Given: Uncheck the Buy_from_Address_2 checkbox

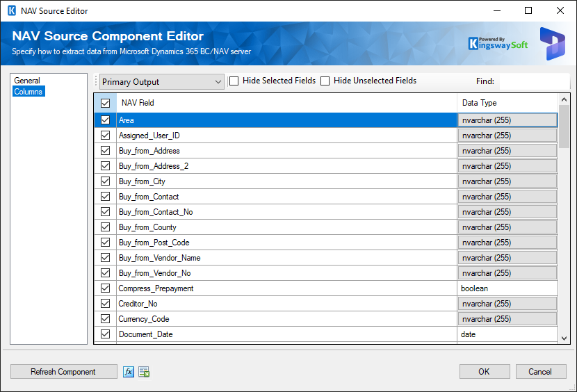Looking at the screenshot, I should [105, 166].
